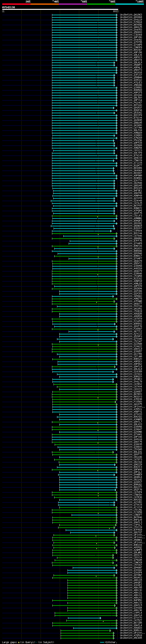Click the orange ~40% identity legend bar
The height and width of the screenshot is (644, 146).
[x=45, y=4]
